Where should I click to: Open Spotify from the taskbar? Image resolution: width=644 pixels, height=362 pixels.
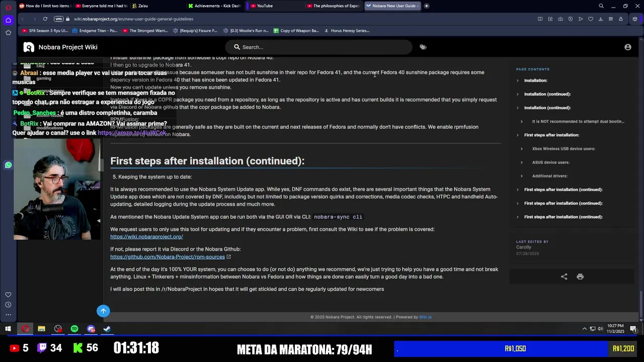[x=74, y=329]
